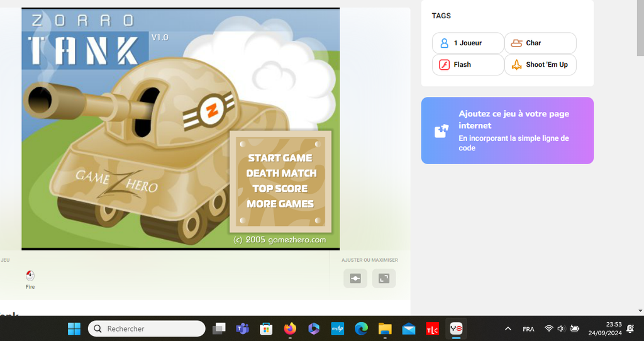This screenshot has width=644, height=341.
Task: Click the mouse Fire control icon
Action: click(30, 276)
